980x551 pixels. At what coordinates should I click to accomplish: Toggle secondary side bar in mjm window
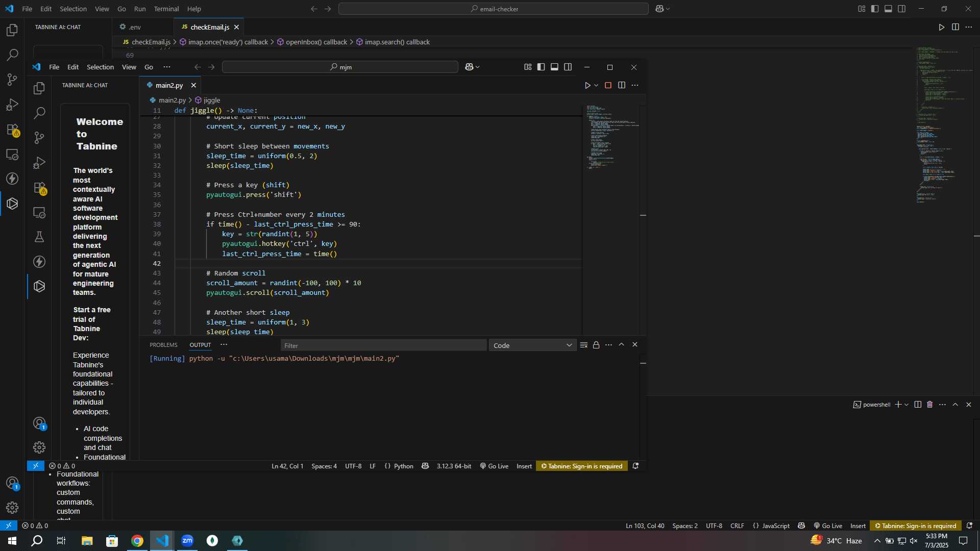tap(568, 67)
